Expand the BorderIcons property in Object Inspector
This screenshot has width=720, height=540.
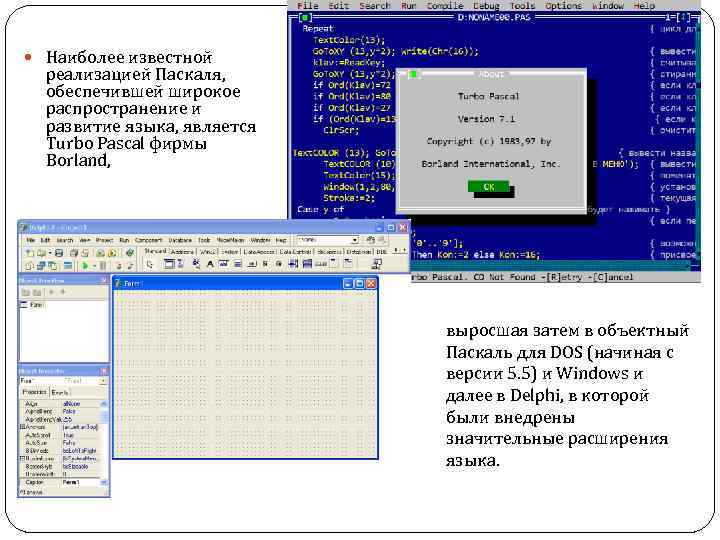pyautogui.click(x=21, y=459)
